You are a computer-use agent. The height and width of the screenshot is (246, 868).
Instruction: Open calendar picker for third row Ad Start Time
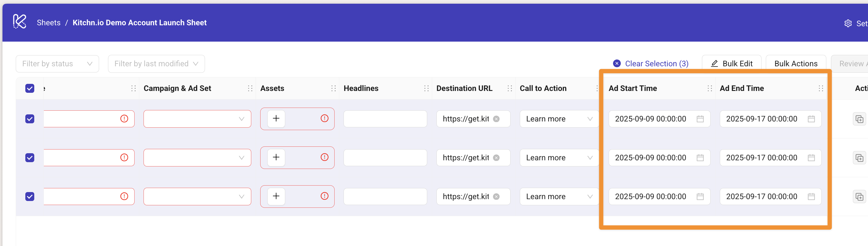[x=700, y=196]
